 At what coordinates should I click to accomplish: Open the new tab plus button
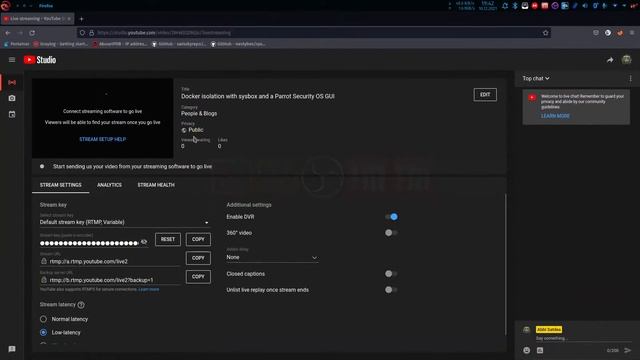(81, 19)
